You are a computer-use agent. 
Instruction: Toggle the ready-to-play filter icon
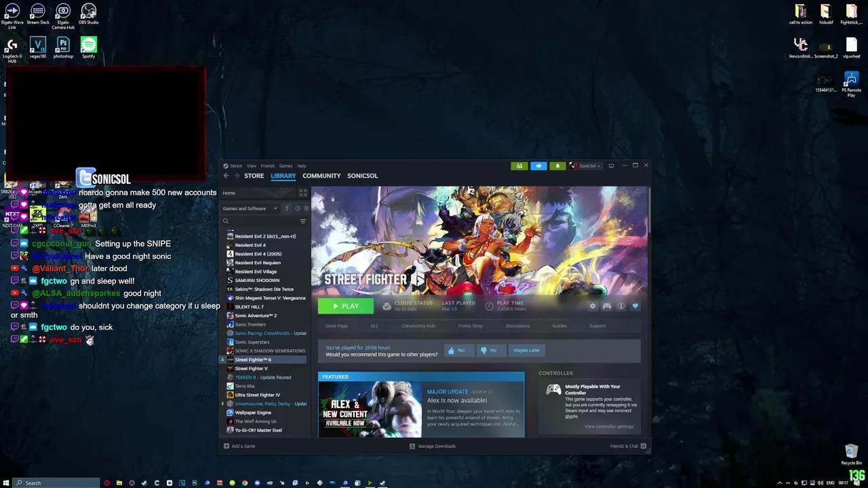pos(306,208)
